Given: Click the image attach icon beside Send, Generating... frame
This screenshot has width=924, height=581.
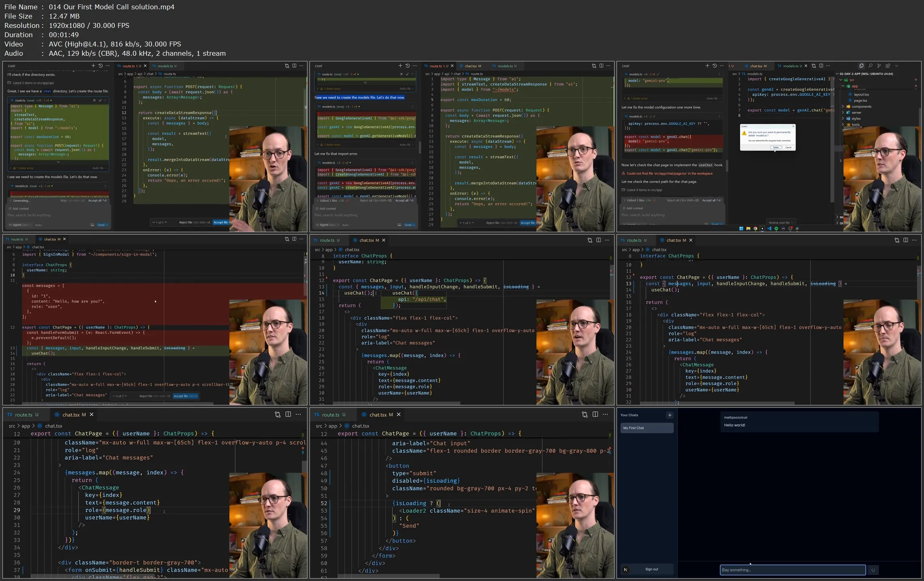Looking at the screenshot, I should [92, 225].
